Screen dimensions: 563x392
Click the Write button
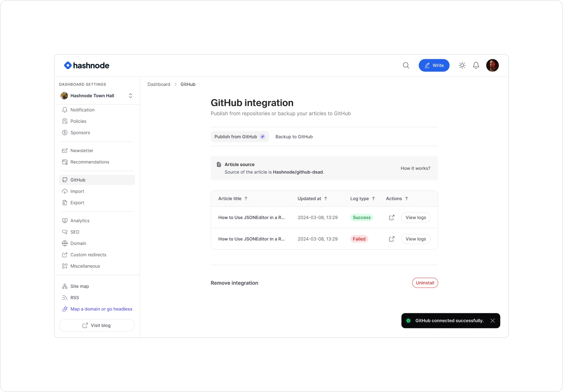(434, 65)
